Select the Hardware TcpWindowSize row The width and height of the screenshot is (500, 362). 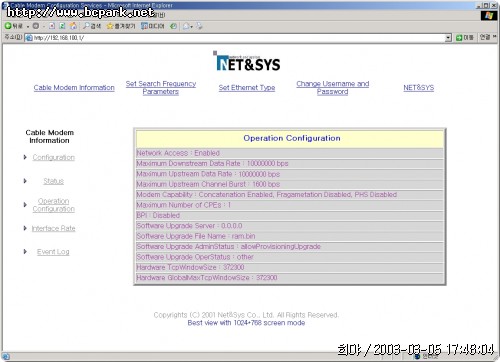click(x=290, y=267)
